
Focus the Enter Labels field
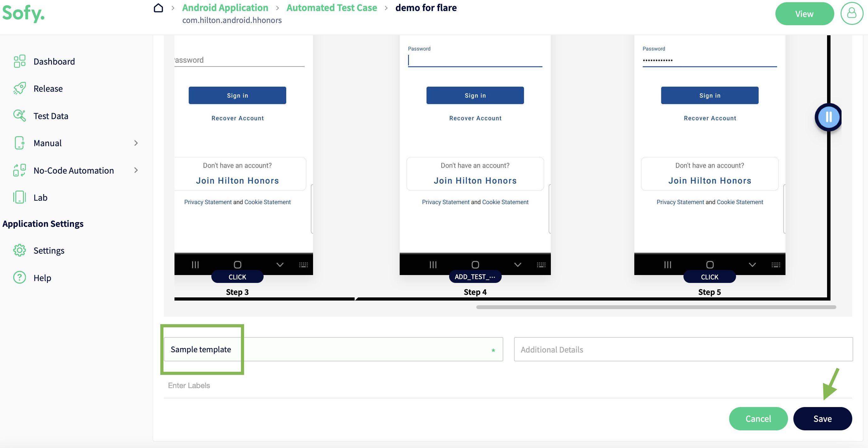pyautogui.click(x=508, y=385)
